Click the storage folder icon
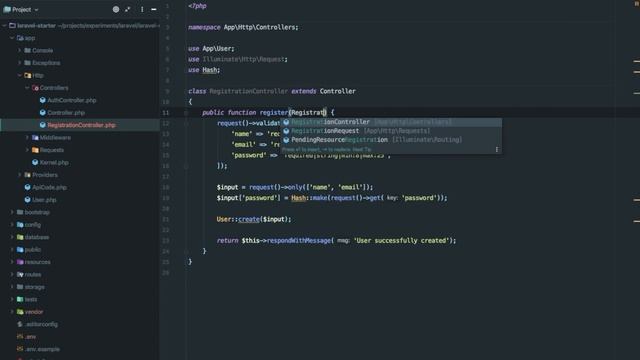 click(x=20, y=287)
